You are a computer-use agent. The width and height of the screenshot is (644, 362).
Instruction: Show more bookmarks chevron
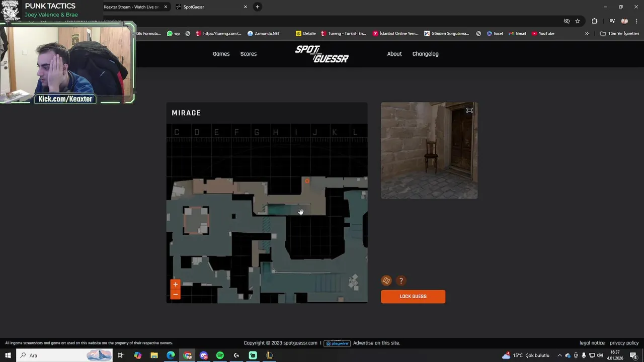(587, 34)
